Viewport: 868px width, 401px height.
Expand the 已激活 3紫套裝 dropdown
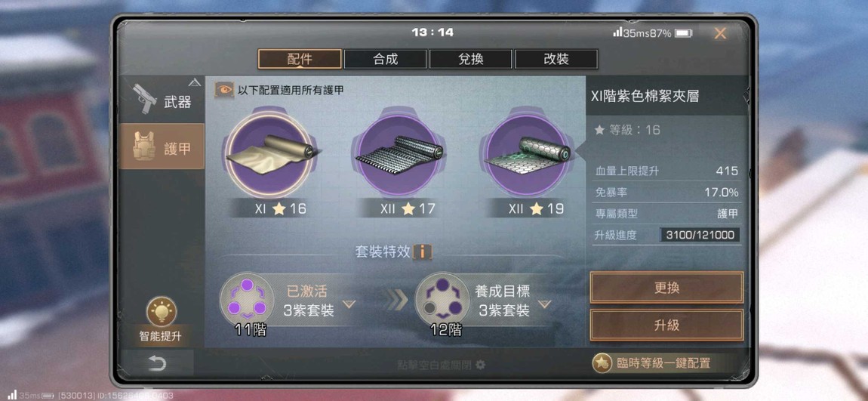point(349,304)
